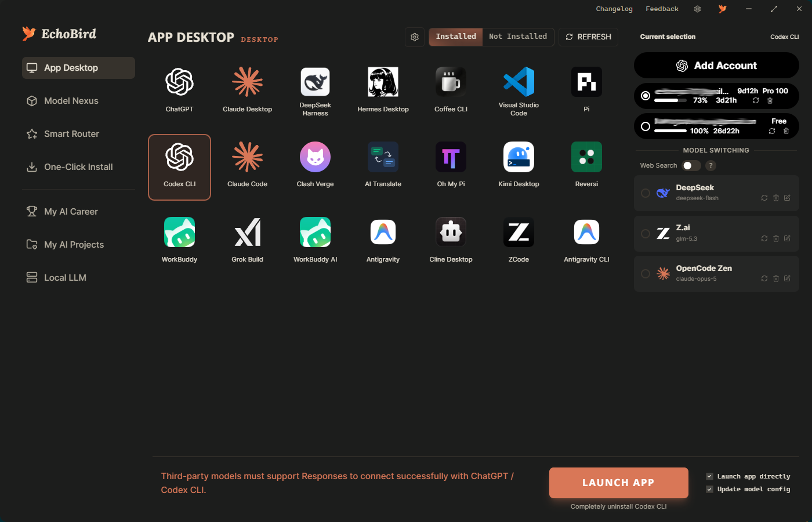Refresh the OpenCode Zen model
Viewport: 812px width, 522px height.
click(x=764, y=278)
